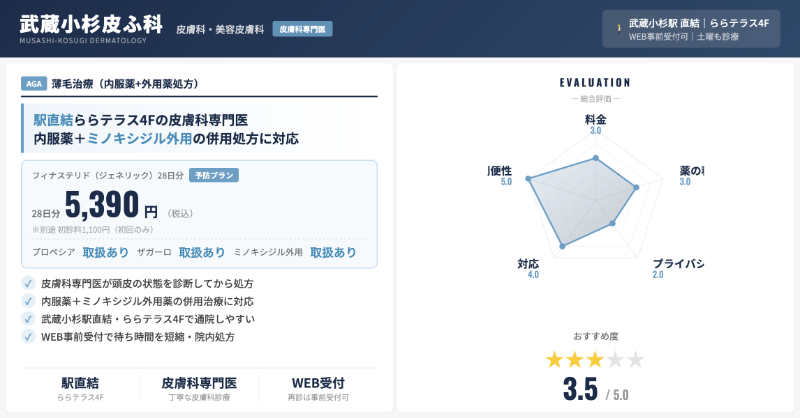
Task: Click the 対応 axis label on radar chart
Action: pos(528,264)
